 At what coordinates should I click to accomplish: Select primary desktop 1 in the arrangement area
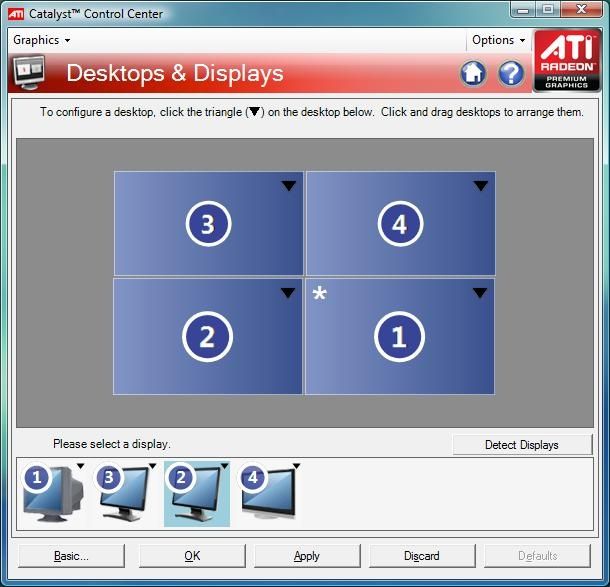(x=400, y=336)
